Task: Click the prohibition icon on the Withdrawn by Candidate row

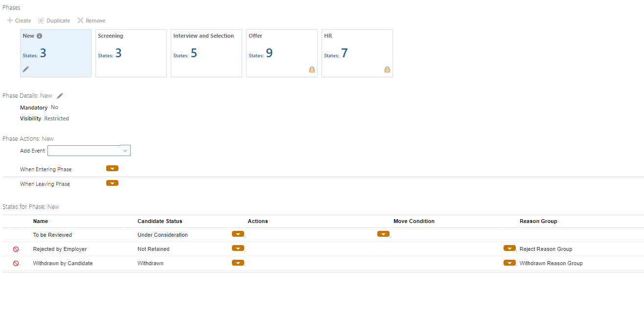Action: [16, 263]
